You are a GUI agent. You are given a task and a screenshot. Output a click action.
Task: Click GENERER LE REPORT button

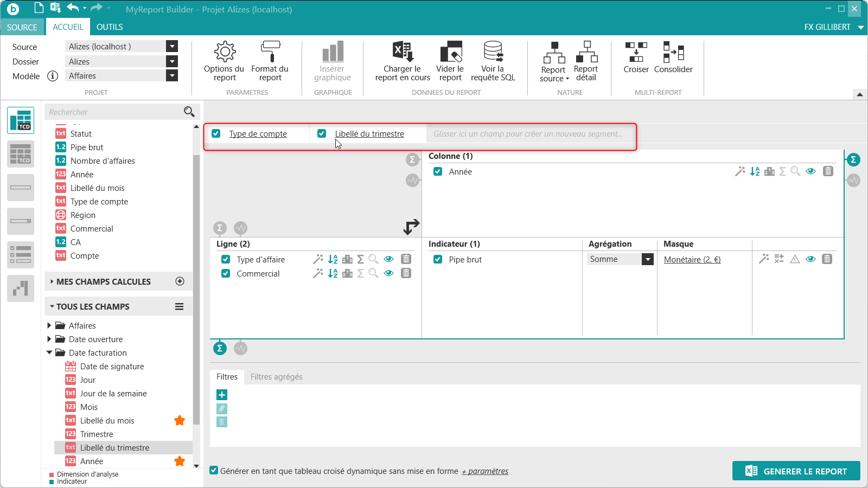coord(796,471)
